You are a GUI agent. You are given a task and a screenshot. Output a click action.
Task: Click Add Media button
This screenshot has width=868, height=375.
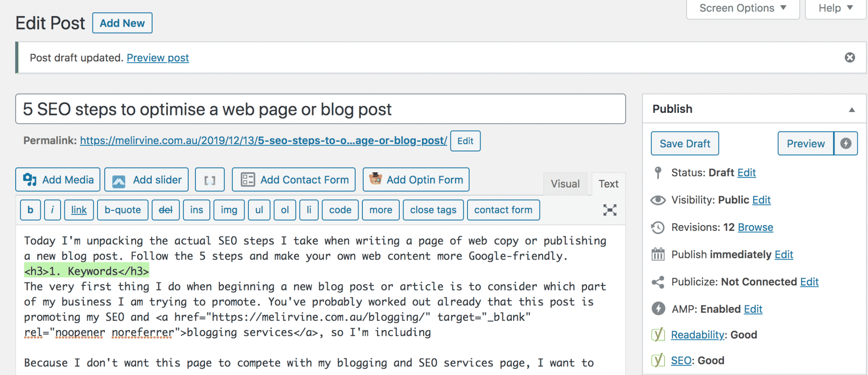click(x=58, y=180)
